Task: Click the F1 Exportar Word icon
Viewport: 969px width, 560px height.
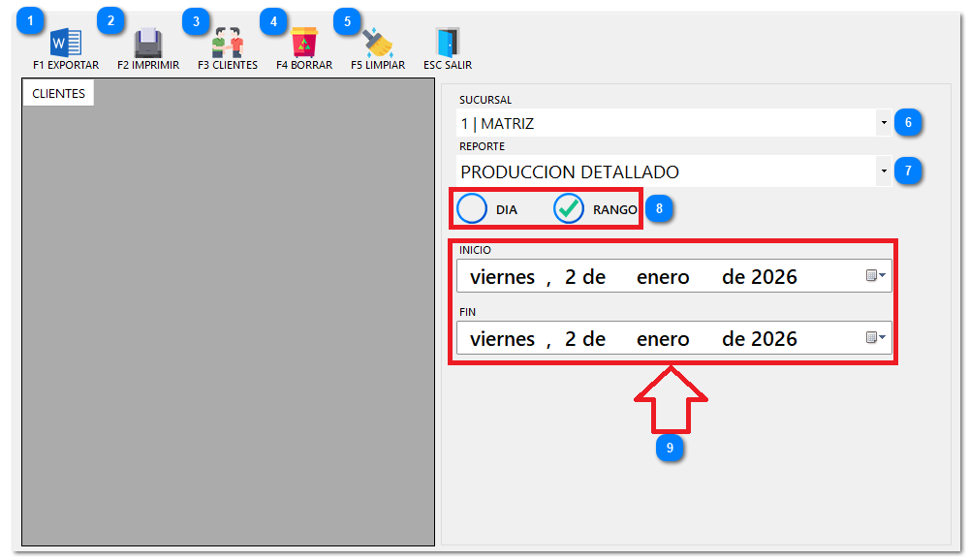Action: click(66, 43)
